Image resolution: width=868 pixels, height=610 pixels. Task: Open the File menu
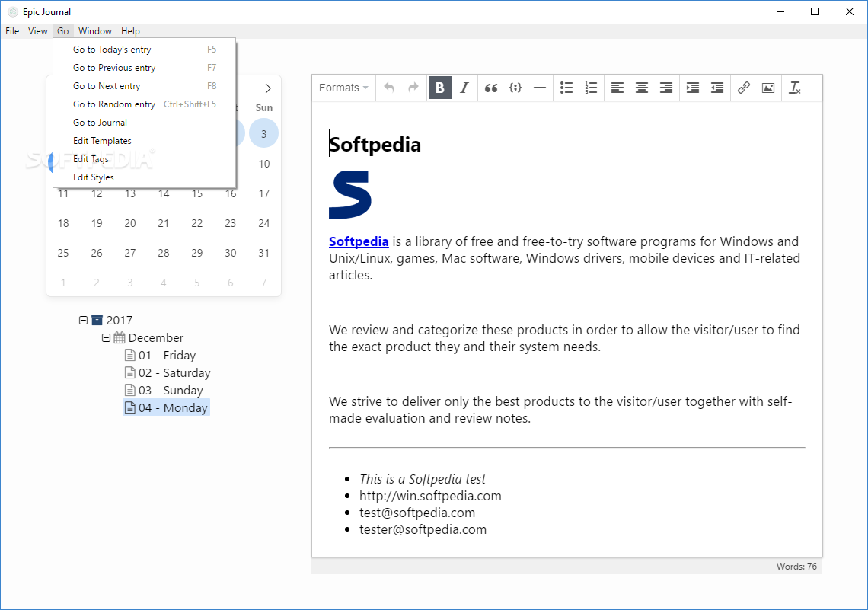pos(12,31)
